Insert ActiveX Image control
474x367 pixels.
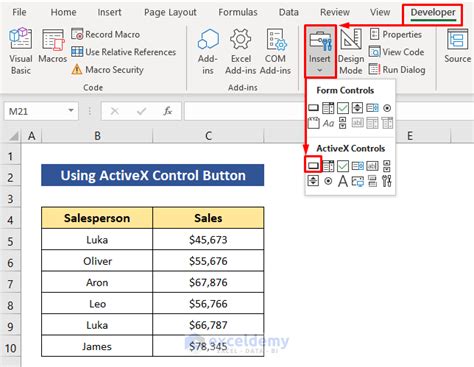click(357, 181)
